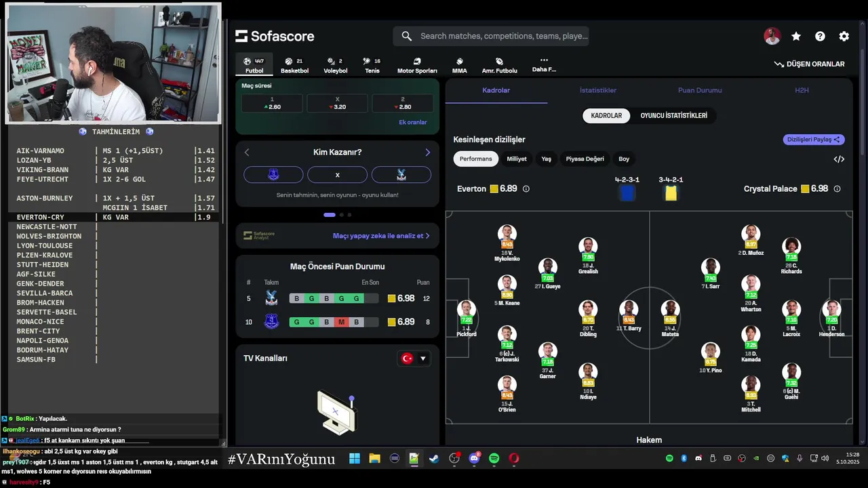Viewport: 868px width, 488px height.
Task: Select the Boy filter chip
Action: tap(624, 159)
